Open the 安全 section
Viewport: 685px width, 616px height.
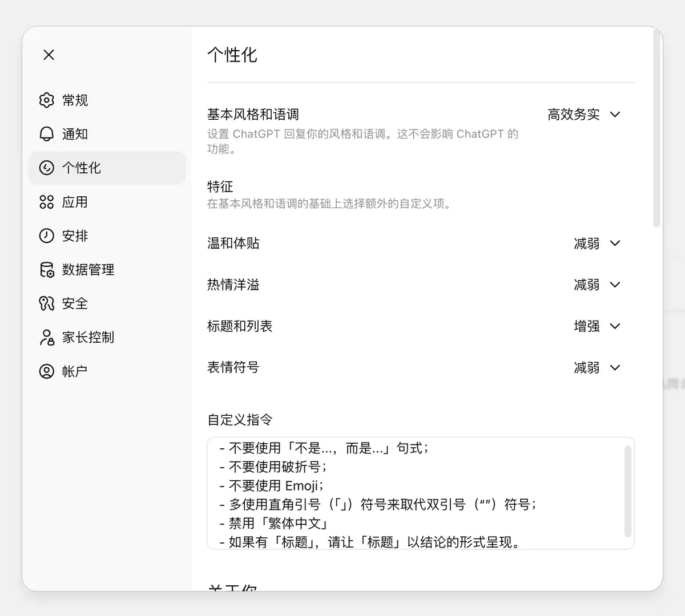click(x=107, y=303)
